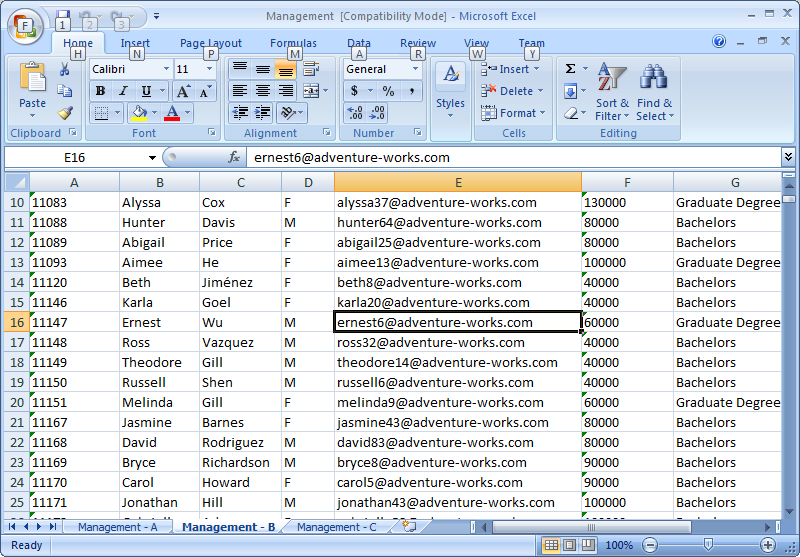Apply Comma Style

coord(411,91)
